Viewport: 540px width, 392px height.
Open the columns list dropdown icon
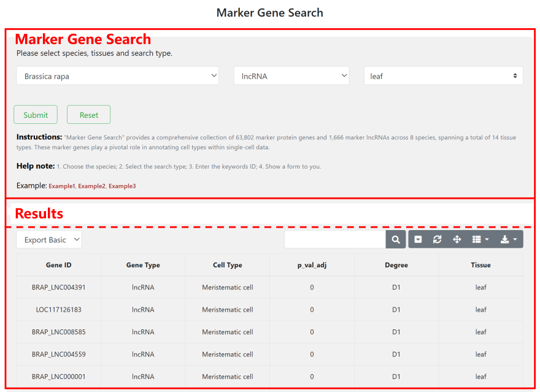pos(480,240)
